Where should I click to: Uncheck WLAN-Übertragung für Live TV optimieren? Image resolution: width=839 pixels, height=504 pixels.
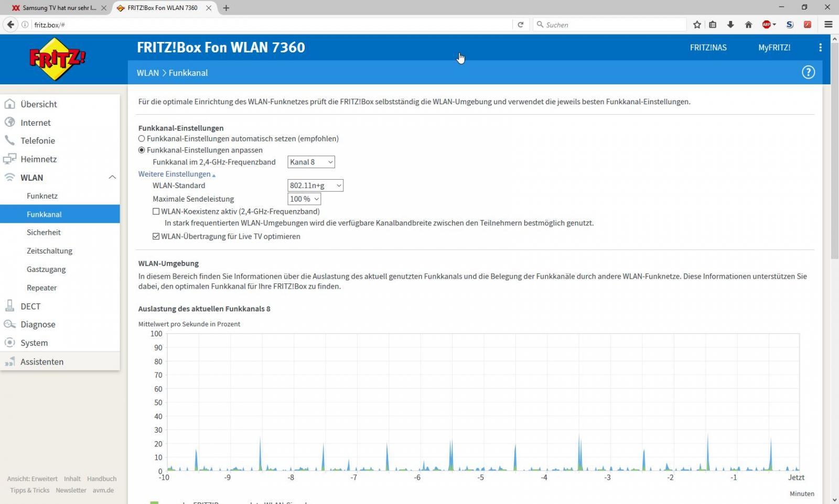coord(156,236)
